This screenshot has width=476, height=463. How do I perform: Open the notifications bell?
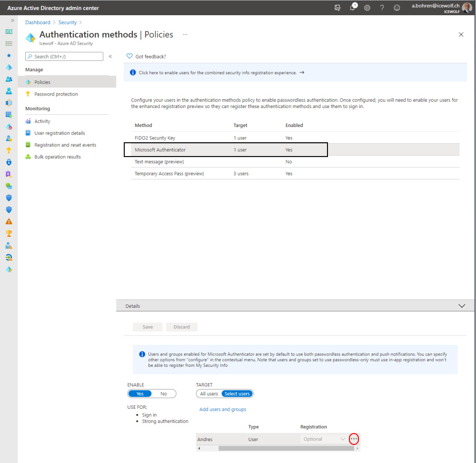click(352, 8)
